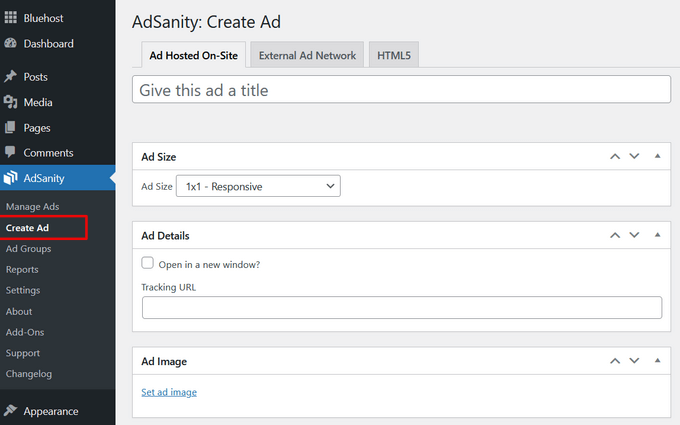Click the Pages icon in sidebar
The width and height of the screenshot is (680, 425).
point(11,128)
